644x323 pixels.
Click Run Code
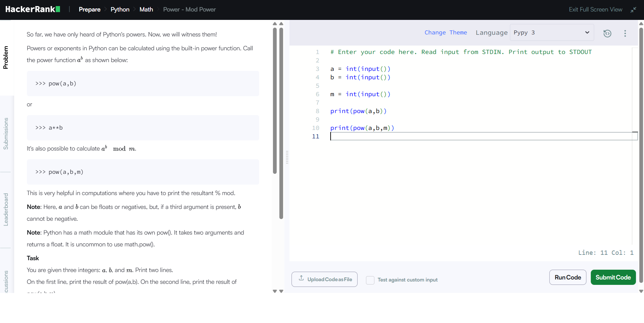tap(568, 277)
